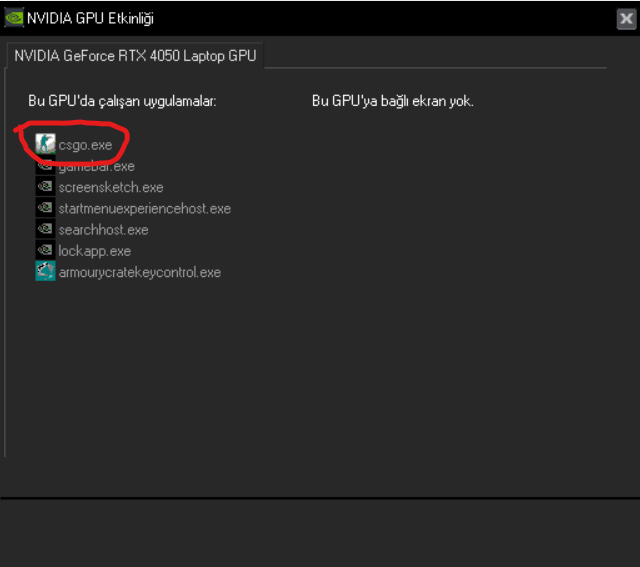Click the "NVIDIA GPU Etkinliği" window title

click(90, 18)
